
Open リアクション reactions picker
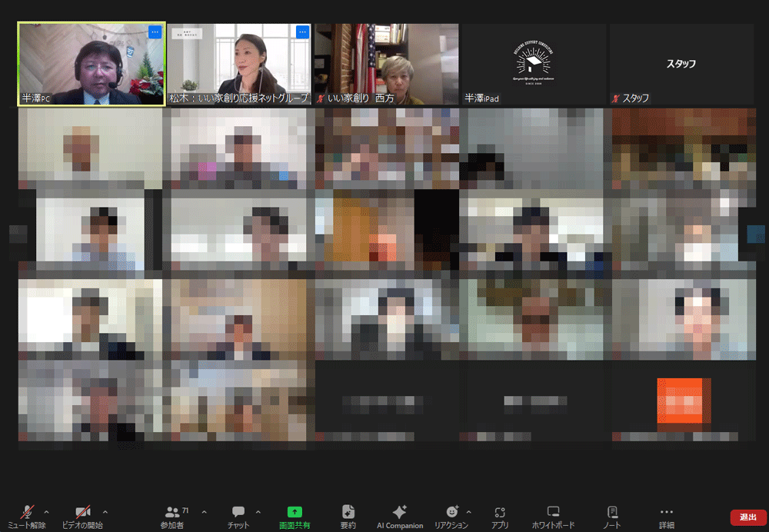click(x=451, y=516)
